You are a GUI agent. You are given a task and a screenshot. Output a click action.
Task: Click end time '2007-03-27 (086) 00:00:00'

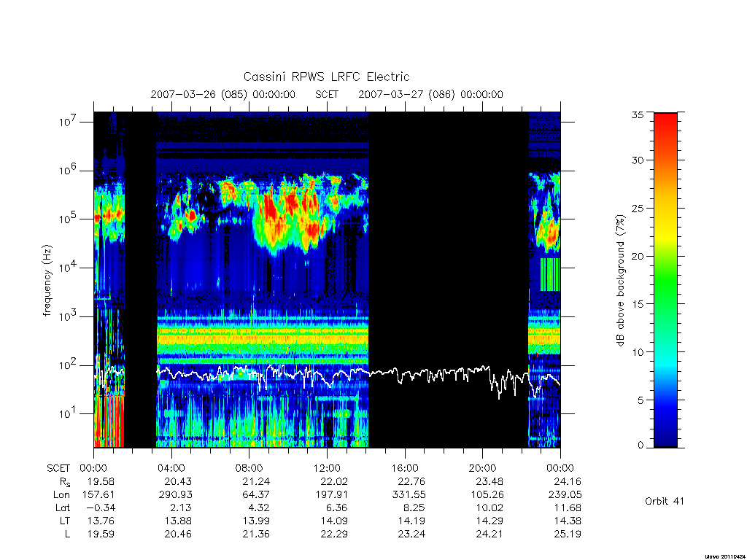430,94
